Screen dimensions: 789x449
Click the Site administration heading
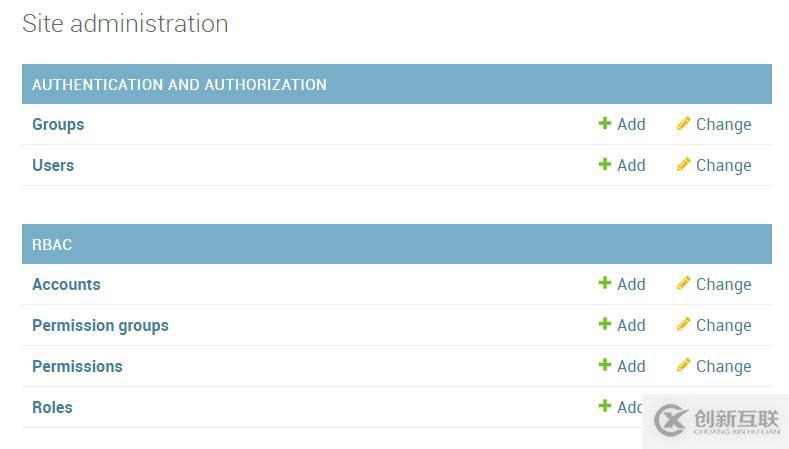(x=125, y=23)
